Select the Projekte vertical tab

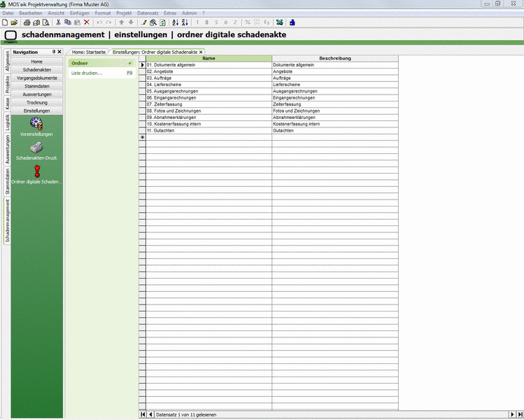7,85
